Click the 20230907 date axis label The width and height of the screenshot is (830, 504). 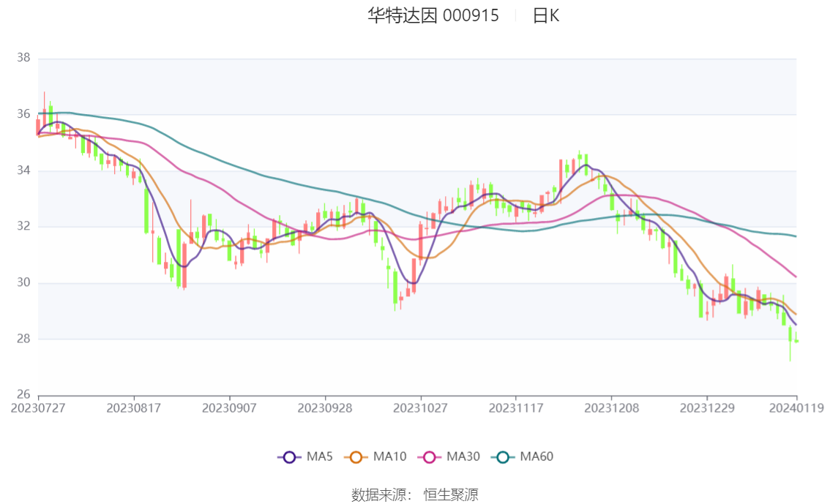pos(229,408)
